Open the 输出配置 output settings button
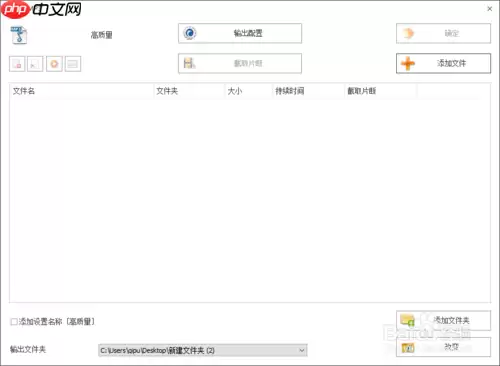Viewport: 500px width, 366px height. pyautogui.click(x=240, y=33)
